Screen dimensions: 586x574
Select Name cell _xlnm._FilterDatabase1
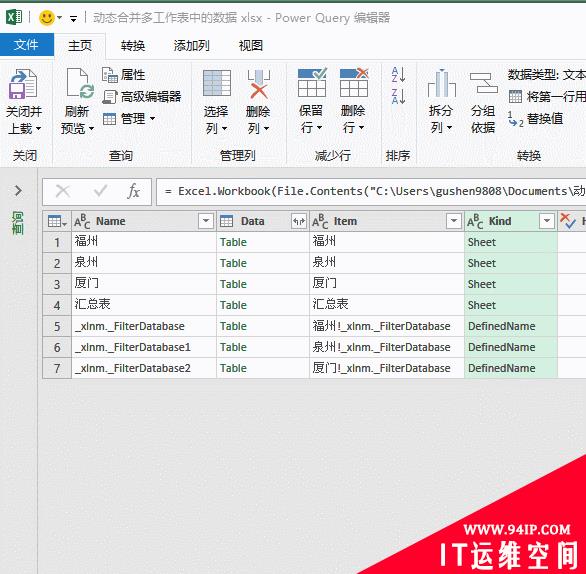coord(144,347)
